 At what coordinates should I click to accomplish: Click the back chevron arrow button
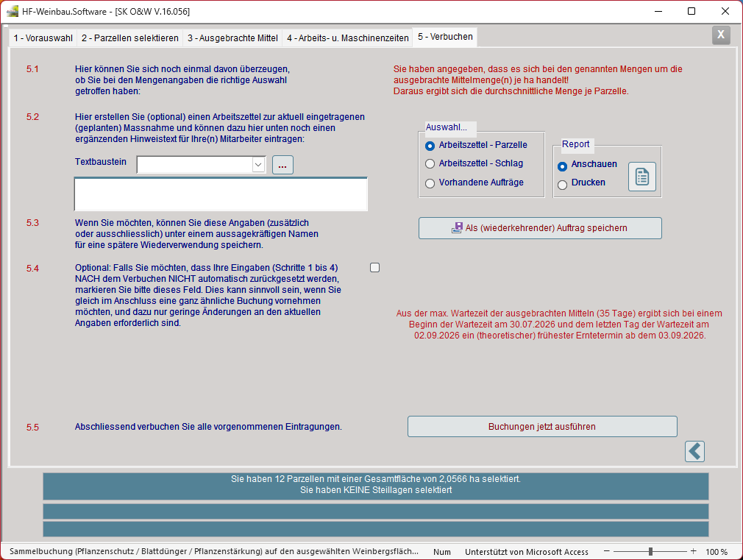tap(694, 451)
